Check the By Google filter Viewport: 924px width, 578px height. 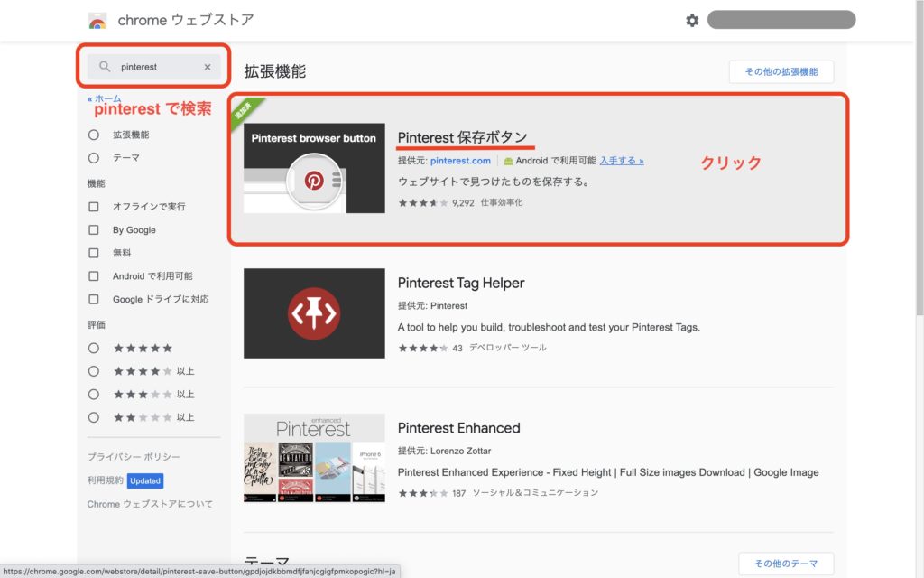tap(94, 229)
